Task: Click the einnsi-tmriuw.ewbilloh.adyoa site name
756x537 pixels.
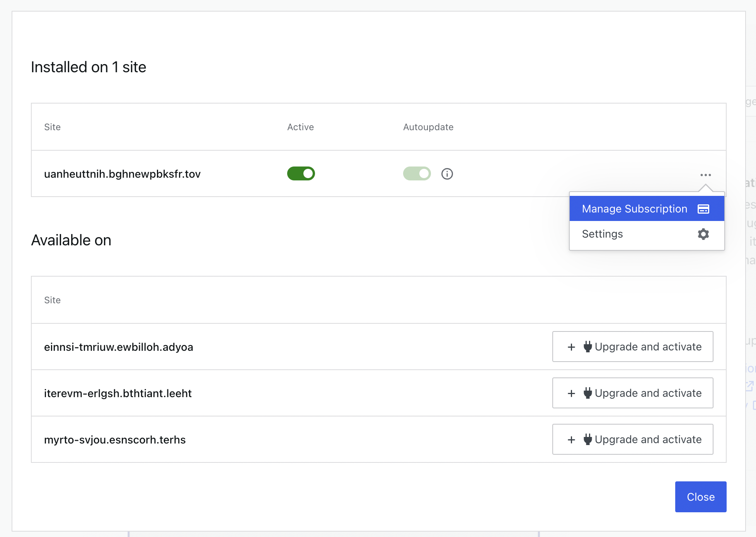Action: [118, 347]
